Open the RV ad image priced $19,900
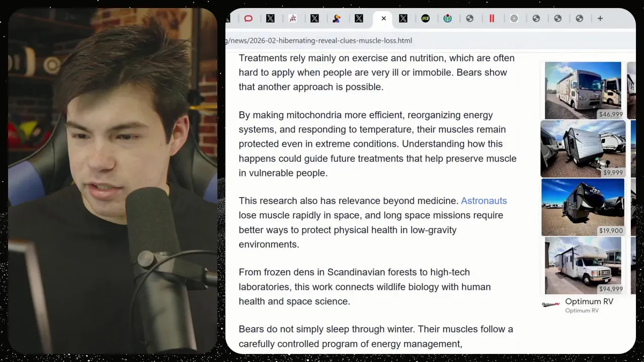The image size is (644, 362). [583, 207]
